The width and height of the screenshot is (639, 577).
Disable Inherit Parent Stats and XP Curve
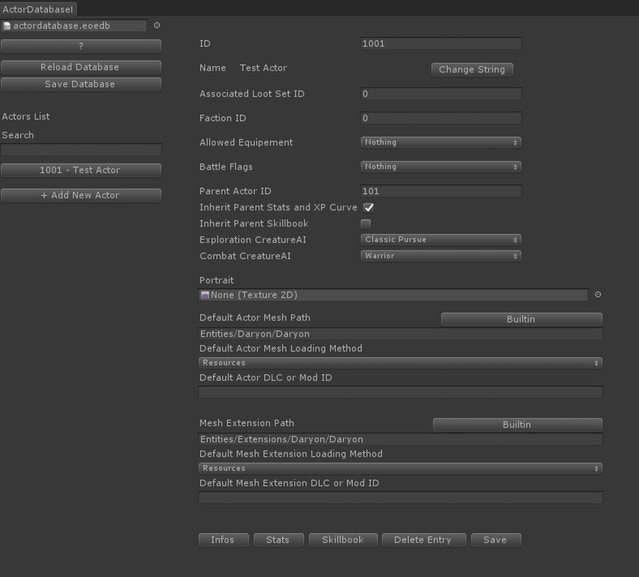coord(368,207)
